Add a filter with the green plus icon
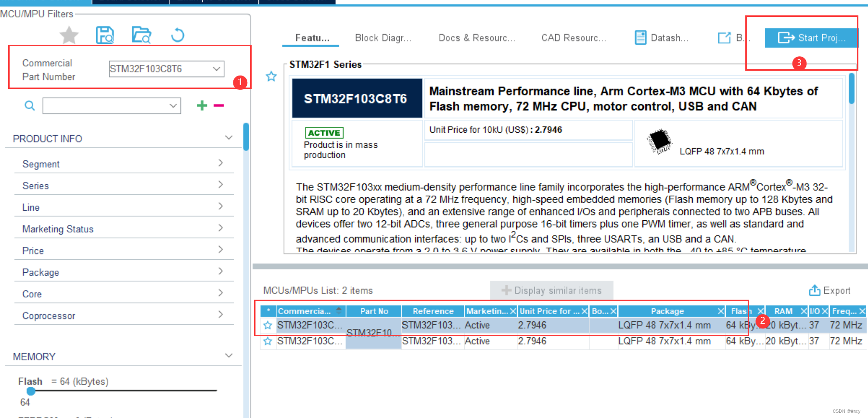Viewport: 868px width, 418px height. coord(202,105)
